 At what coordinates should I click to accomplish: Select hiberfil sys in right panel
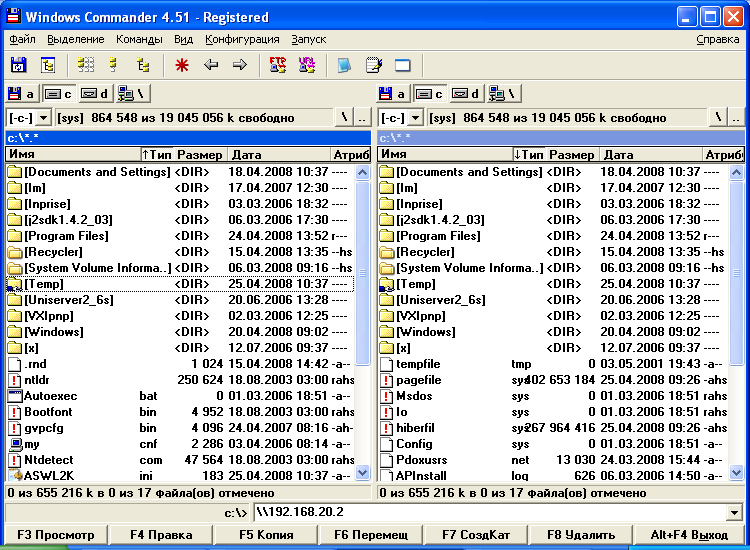coord(553,428)
